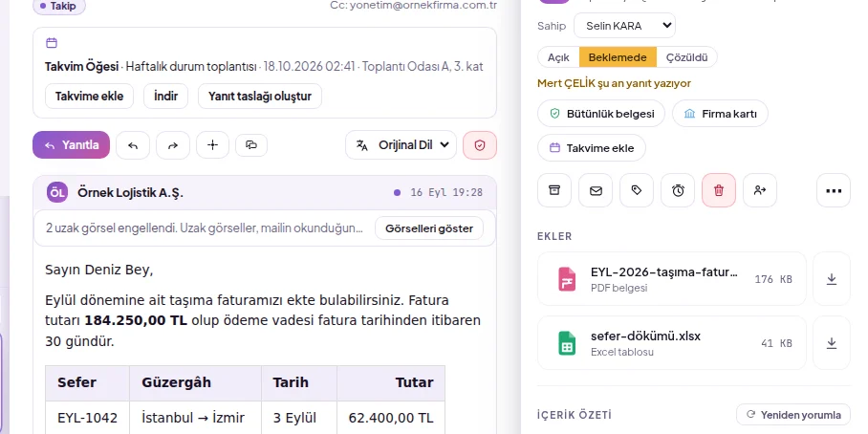The width and height of the screenshot is (868, 434).
Task: Delete the conversation with the red trash icon
Action: point(719,190)
